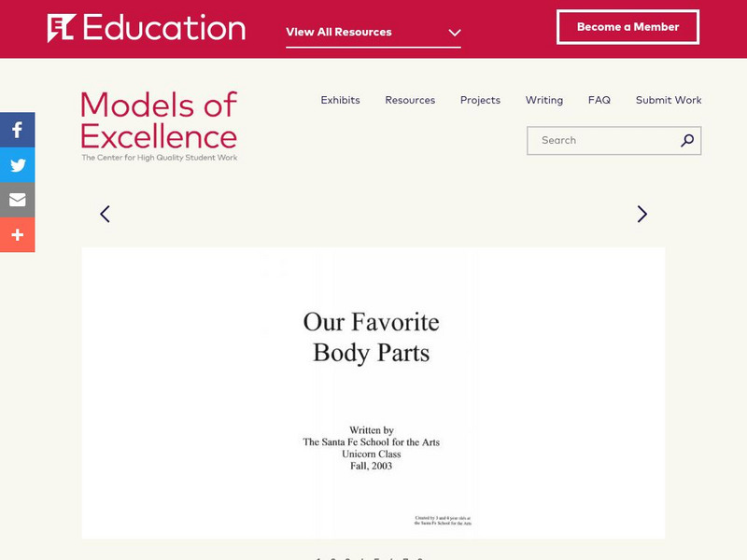Open more sharing options with plus icon
The height and width of the screenshot is (560, 747).
[x=17, y=235]
